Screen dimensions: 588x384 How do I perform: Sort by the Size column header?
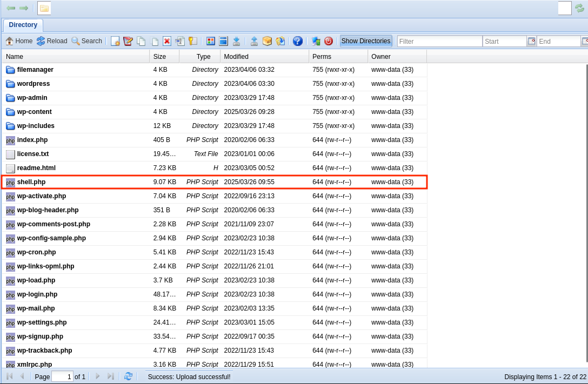[x=164, y=57]
